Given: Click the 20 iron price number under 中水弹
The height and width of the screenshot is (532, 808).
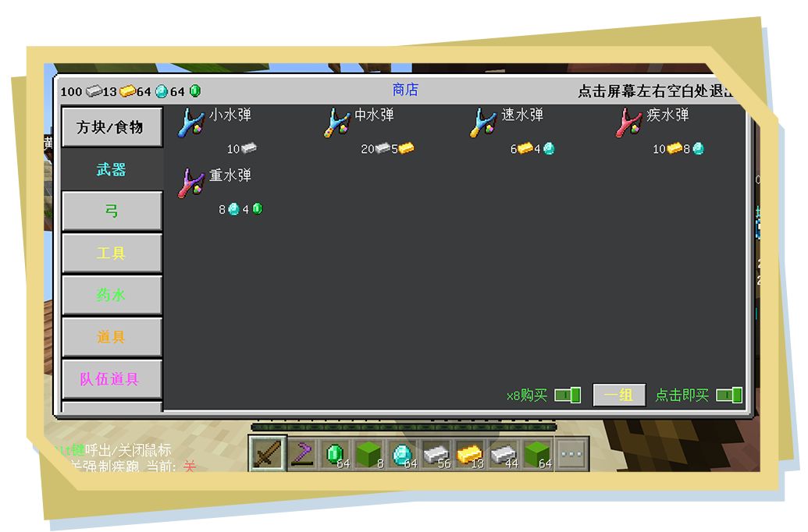Looking at the screenshot, I should [368, 149].
